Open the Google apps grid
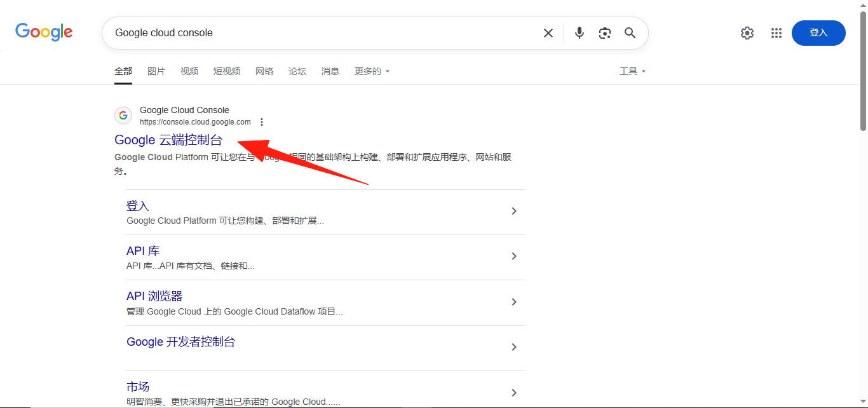The width and height of the screenshot is (868, 408). tap(776, 32)
